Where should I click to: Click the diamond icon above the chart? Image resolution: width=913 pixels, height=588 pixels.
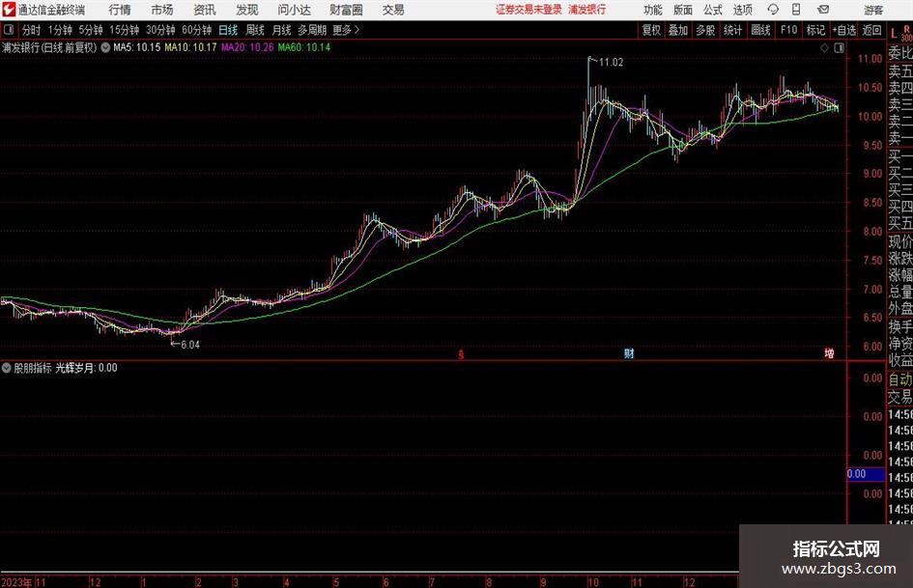pyautogui.click(x=824, y=48)
